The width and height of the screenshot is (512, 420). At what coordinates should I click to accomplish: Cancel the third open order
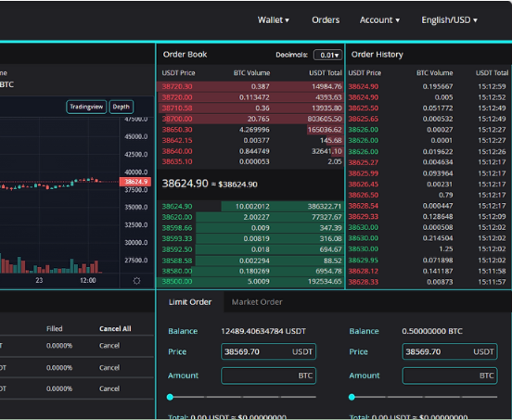(x=109, y=388)
